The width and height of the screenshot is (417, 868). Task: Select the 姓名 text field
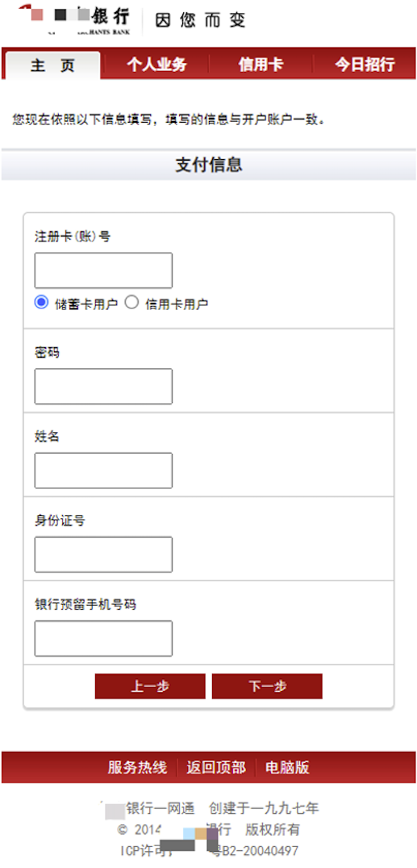pos(103,471)
